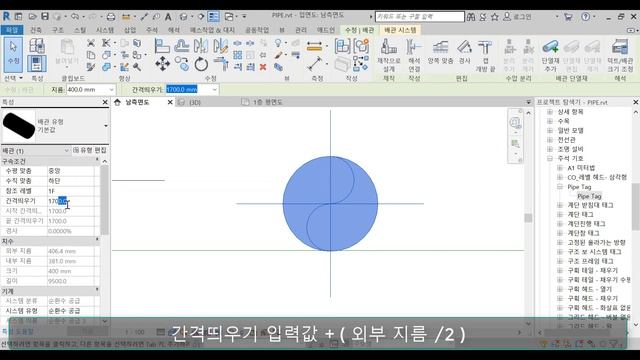This screenshot has height=360, width=640.
Task: Open the 간격띄우기 offset dropdown in options bar
Action: [x=215, y=89]
